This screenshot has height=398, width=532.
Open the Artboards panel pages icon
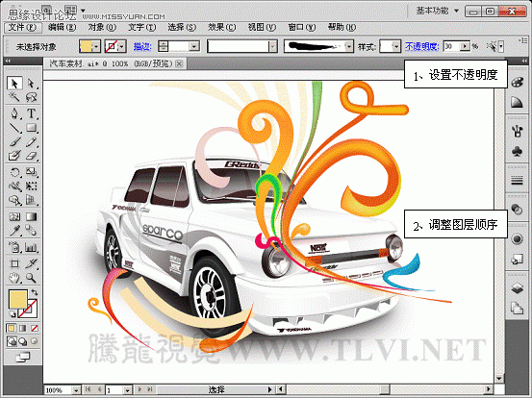517,309
